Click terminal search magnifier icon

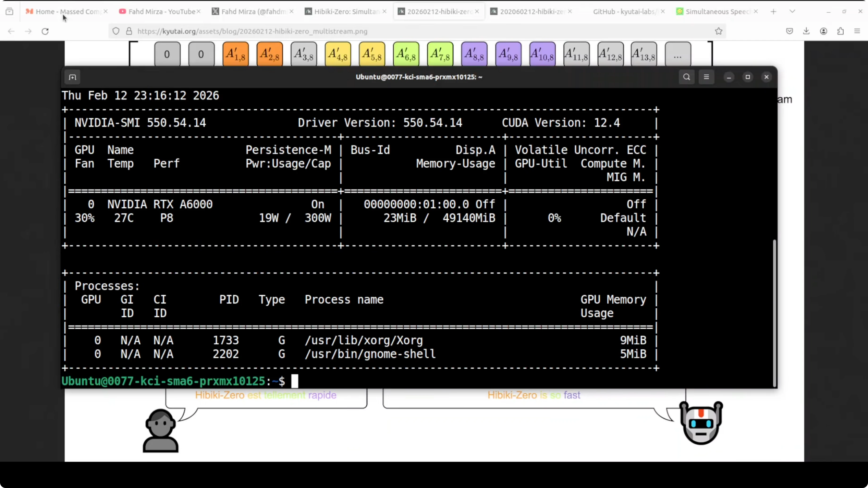[686, 77]
